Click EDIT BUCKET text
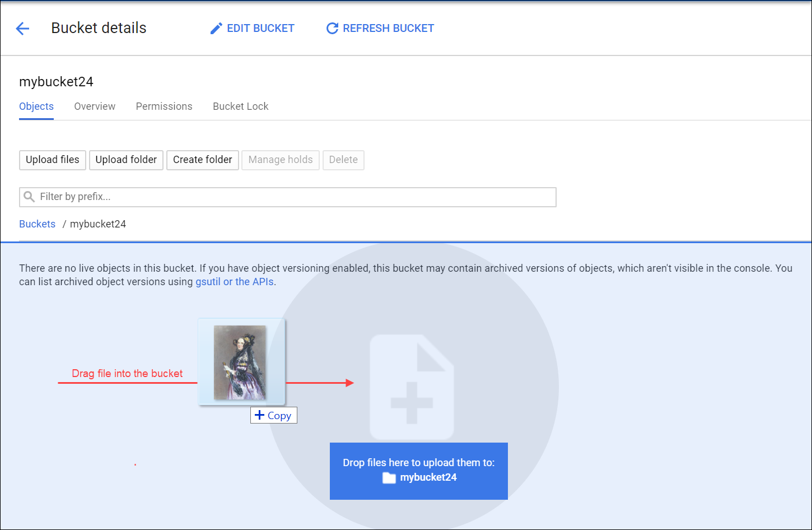This screenshot has width=812, height=530. tap(260, 29)
